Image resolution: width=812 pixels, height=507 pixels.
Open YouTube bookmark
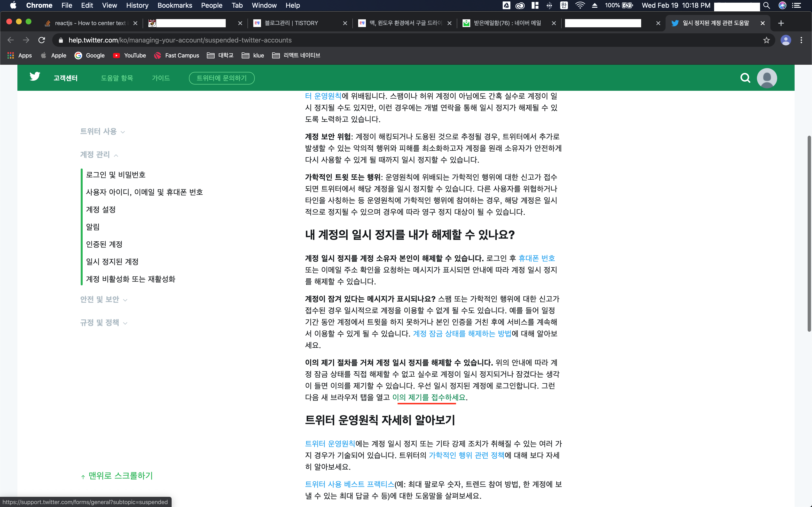pyautogui.click(x=130, y=55)
